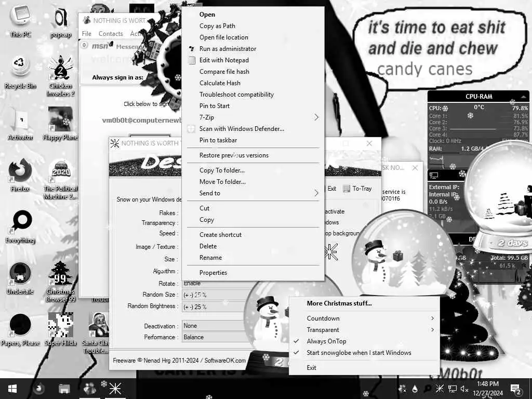Screen dimensions: 532x399
Task: Click the 2 days snowglobe gadget
Action: click(x=500, y=197)
